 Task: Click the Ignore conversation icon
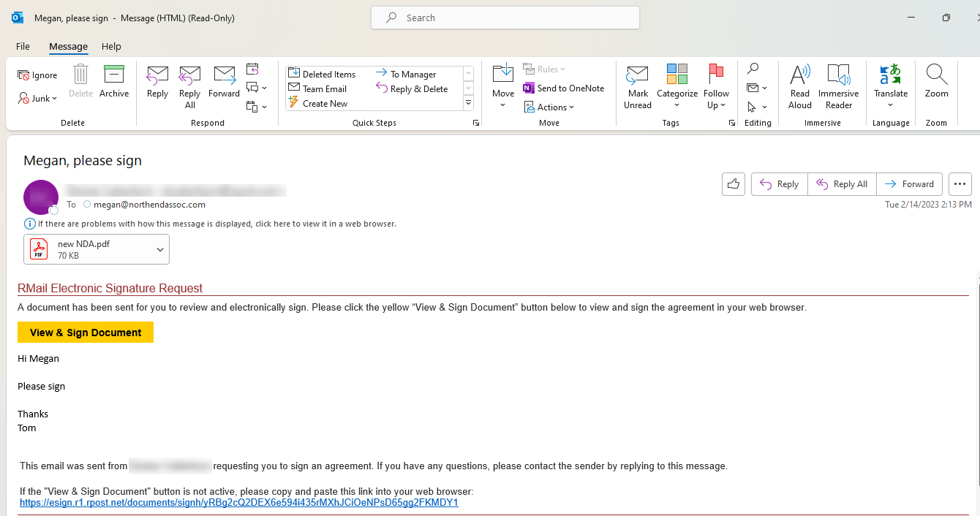coord(24,75)
